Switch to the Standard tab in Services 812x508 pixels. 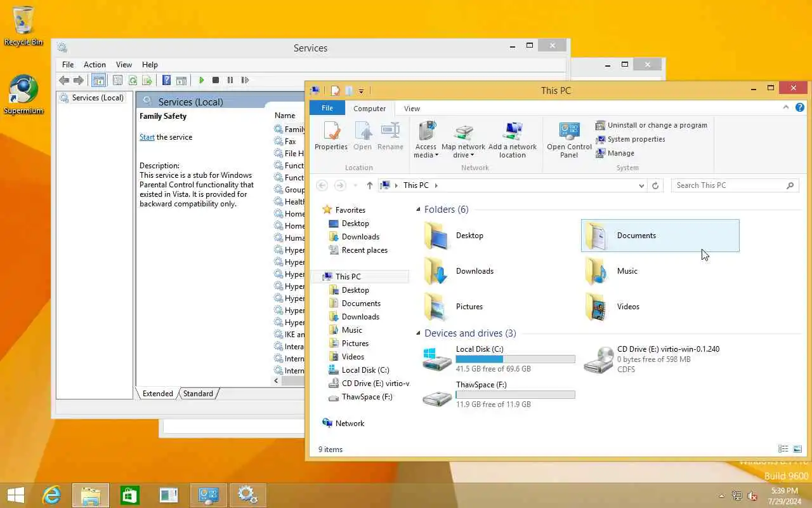click(x=198, y=394)
